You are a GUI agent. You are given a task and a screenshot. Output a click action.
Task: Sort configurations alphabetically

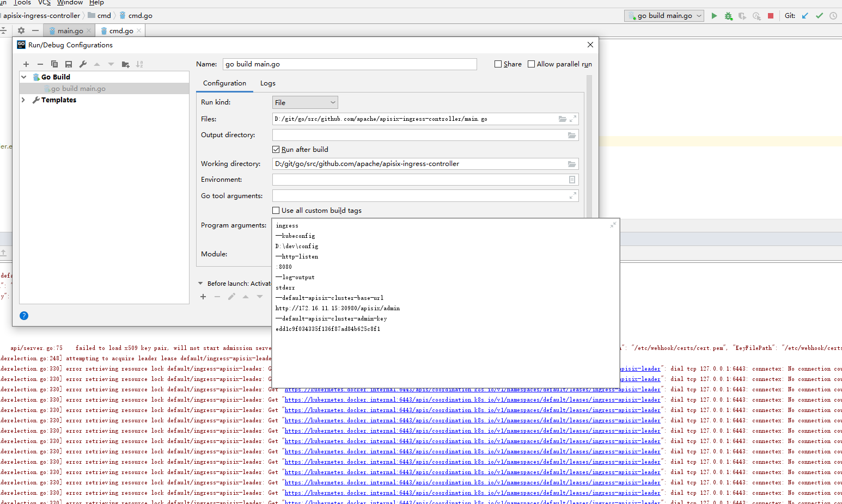point(139,64)
